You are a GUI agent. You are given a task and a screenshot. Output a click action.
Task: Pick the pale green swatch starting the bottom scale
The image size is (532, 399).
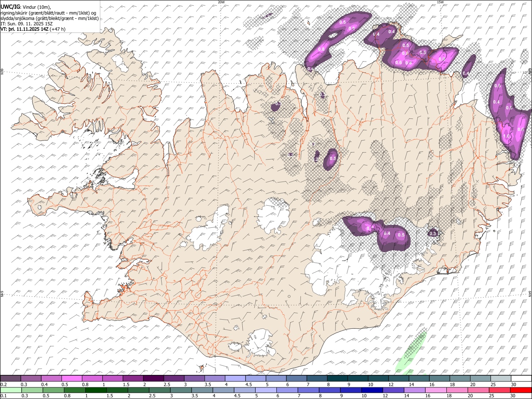(11, 390)
